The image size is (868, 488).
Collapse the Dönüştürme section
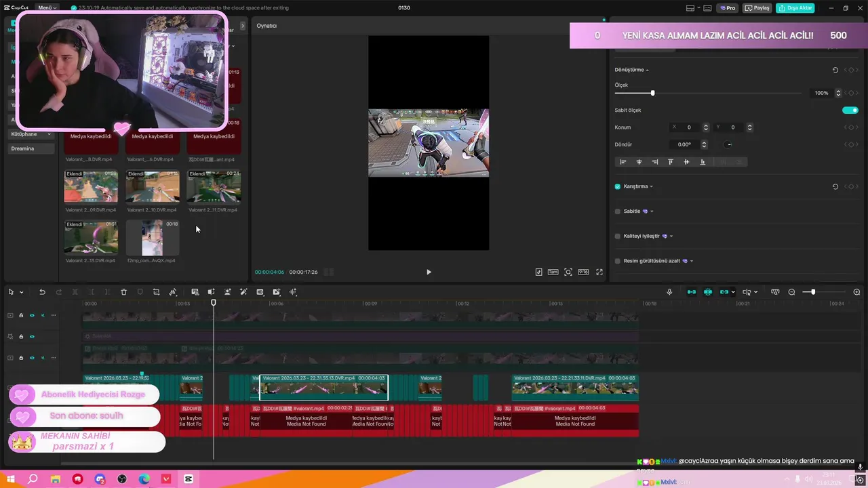coord(647,70)
